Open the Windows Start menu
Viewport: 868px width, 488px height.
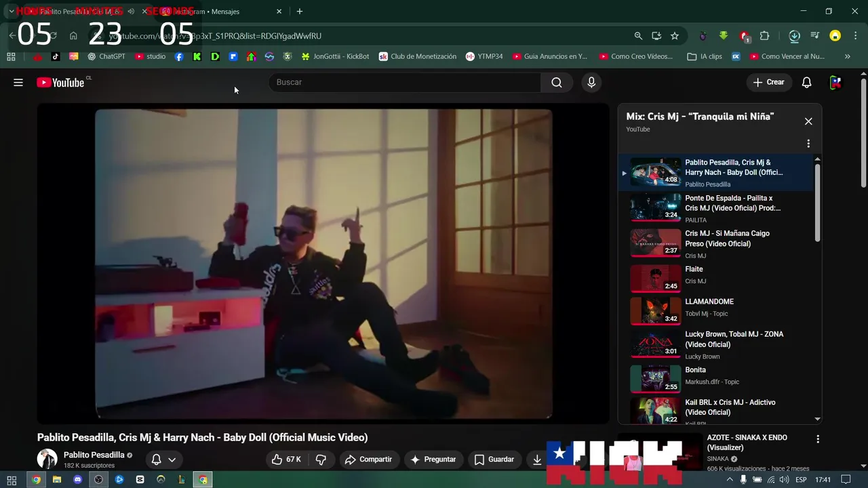tap(12, 480)
